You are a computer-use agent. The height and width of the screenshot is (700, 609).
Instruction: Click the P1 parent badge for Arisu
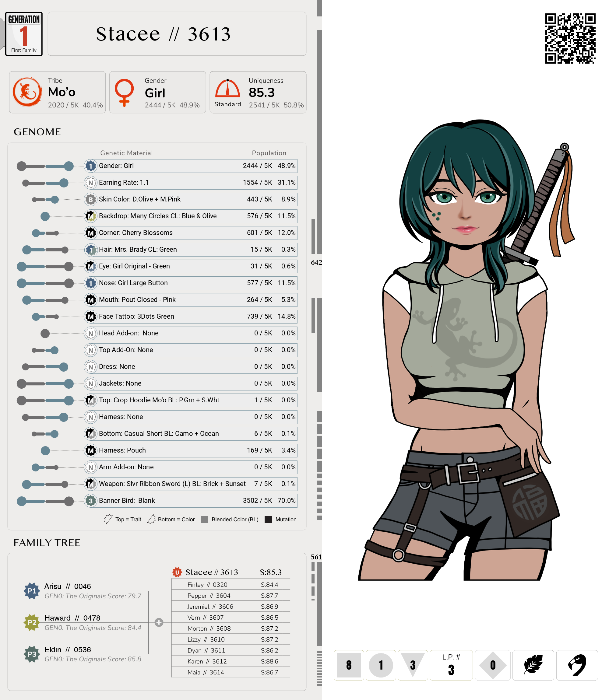click(x=32, y=591)
